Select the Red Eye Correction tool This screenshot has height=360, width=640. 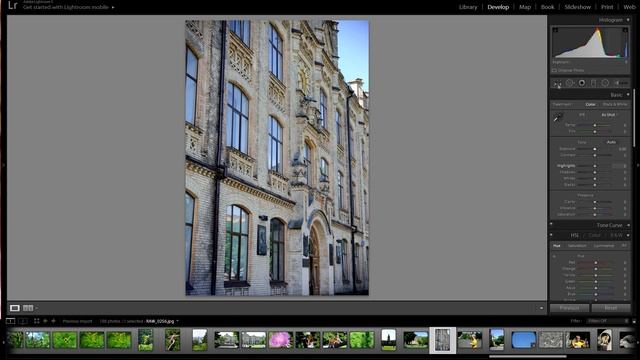point(582,83)
